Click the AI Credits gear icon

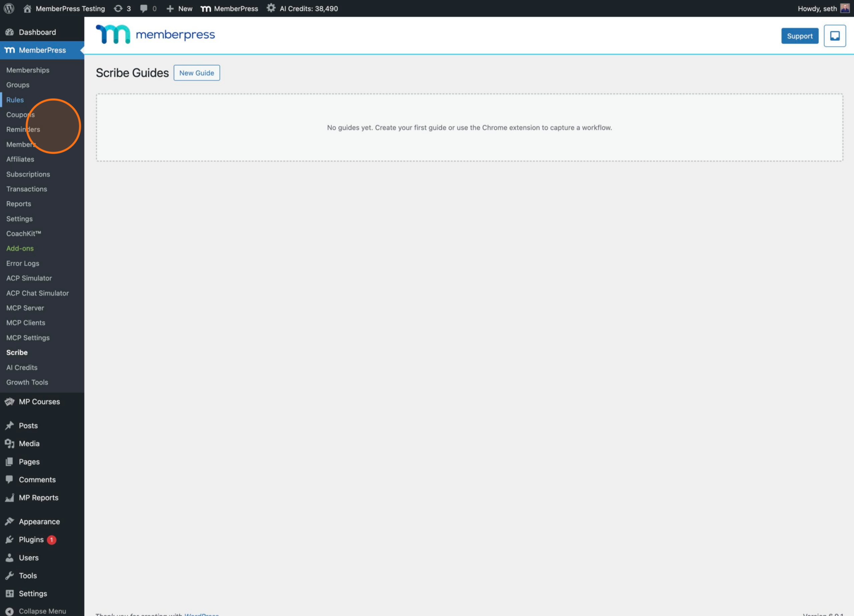pos(271,8)
